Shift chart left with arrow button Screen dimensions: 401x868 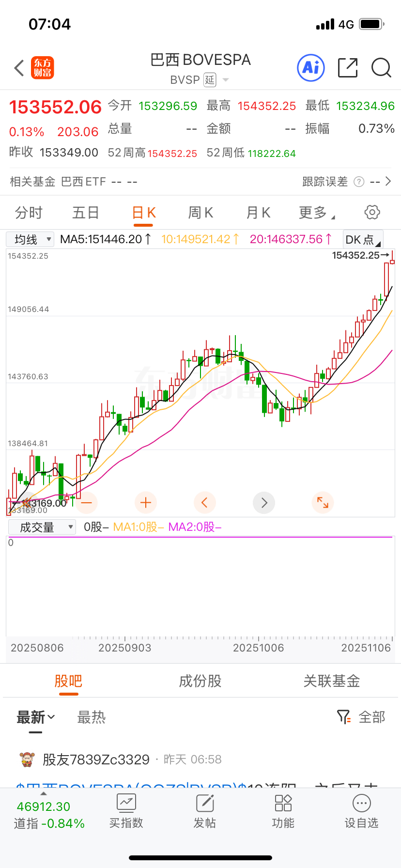tap(204, 503)
